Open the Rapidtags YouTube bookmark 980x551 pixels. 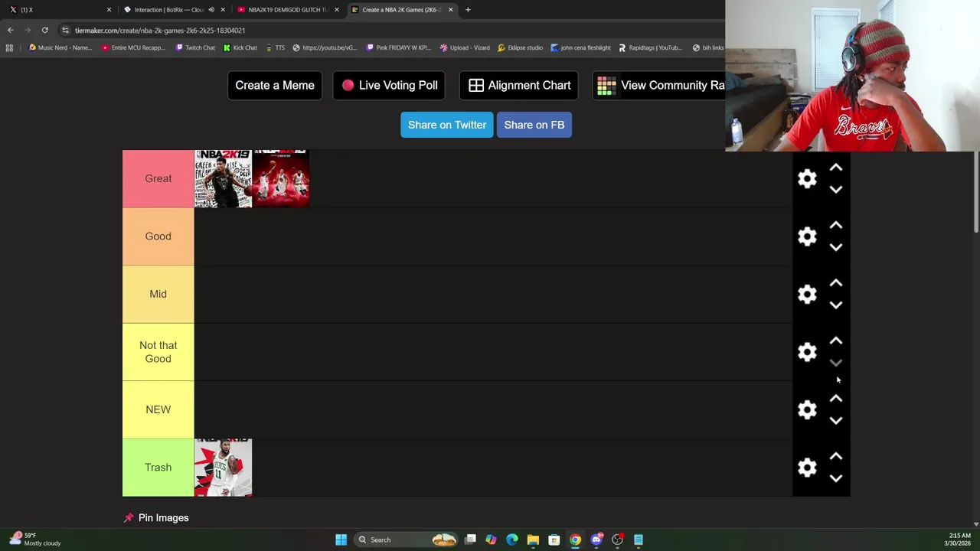pyautogui.click(x=649, y=48)
